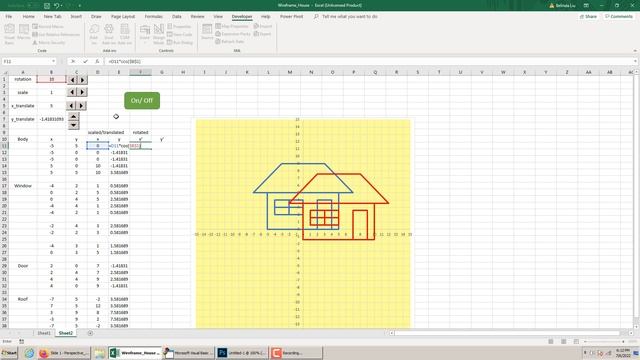Image resolution: width=640 pixels, height=360 pixels.
Task: Decrease scale with left spinner arrow
Action: point(72,92)
